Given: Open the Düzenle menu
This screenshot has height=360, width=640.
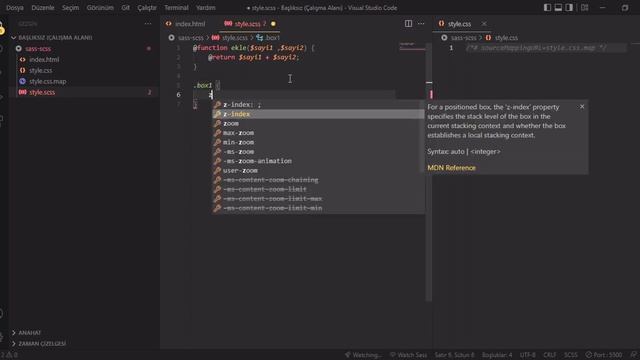Looking at the screenshot, I should (43, 8).
